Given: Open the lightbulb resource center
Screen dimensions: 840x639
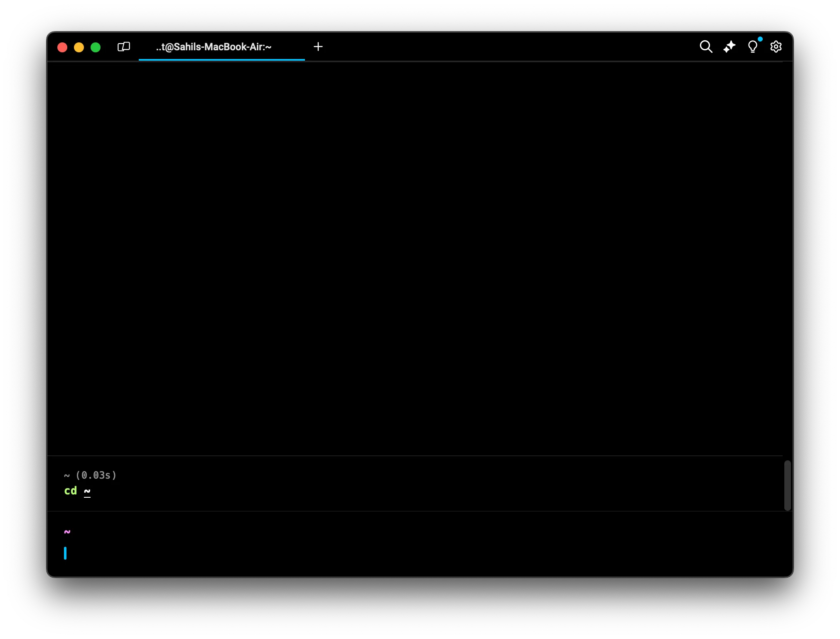Looking at the screenshot, I should click(752, 47).
